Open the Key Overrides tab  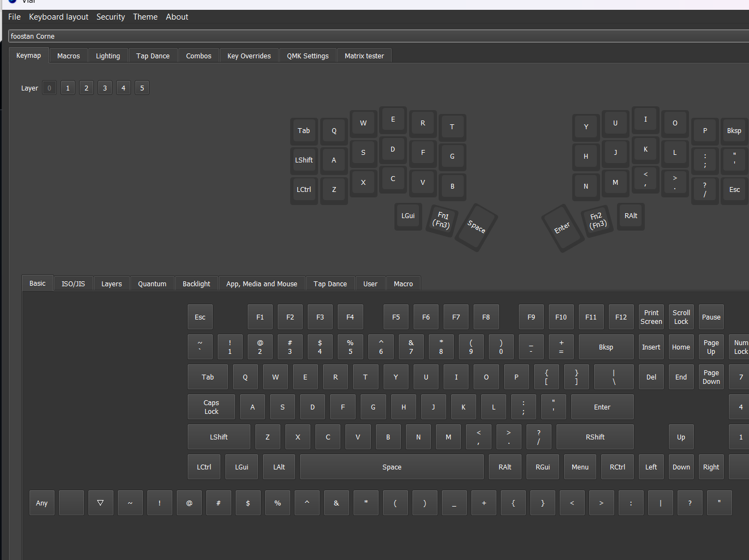click(249, 55)
